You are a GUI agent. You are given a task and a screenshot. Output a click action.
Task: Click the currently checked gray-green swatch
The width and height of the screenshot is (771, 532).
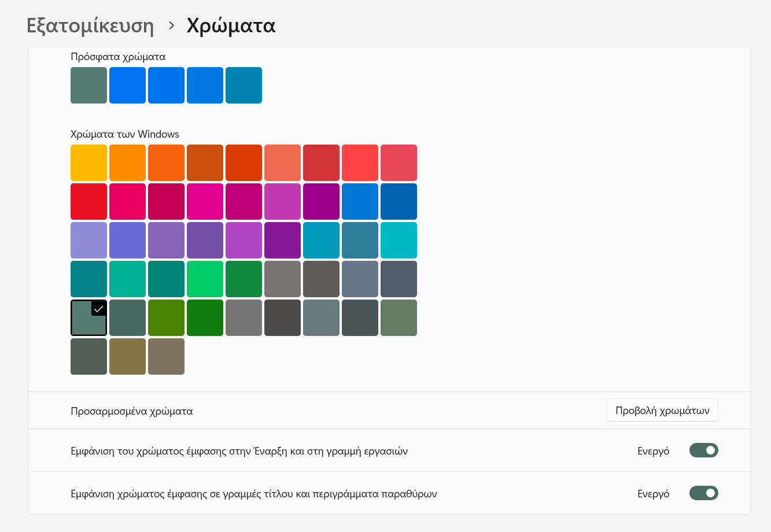88,317
